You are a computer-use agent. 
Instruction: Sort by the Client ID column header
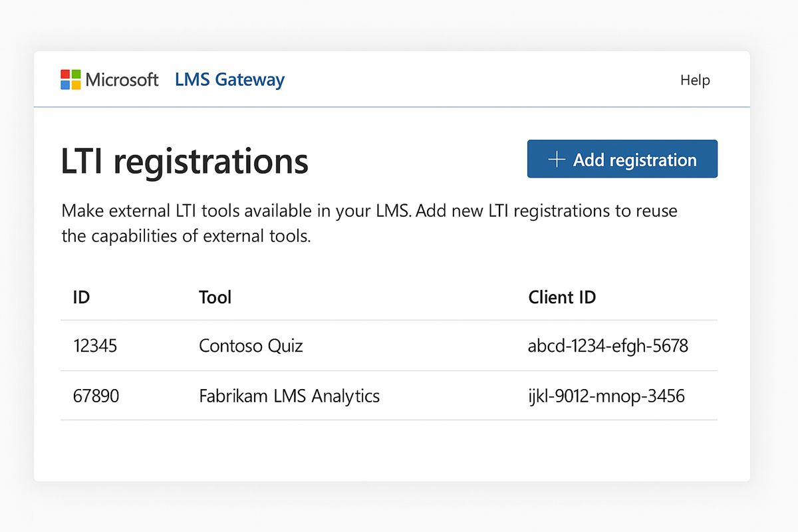(x=562, y=297)
